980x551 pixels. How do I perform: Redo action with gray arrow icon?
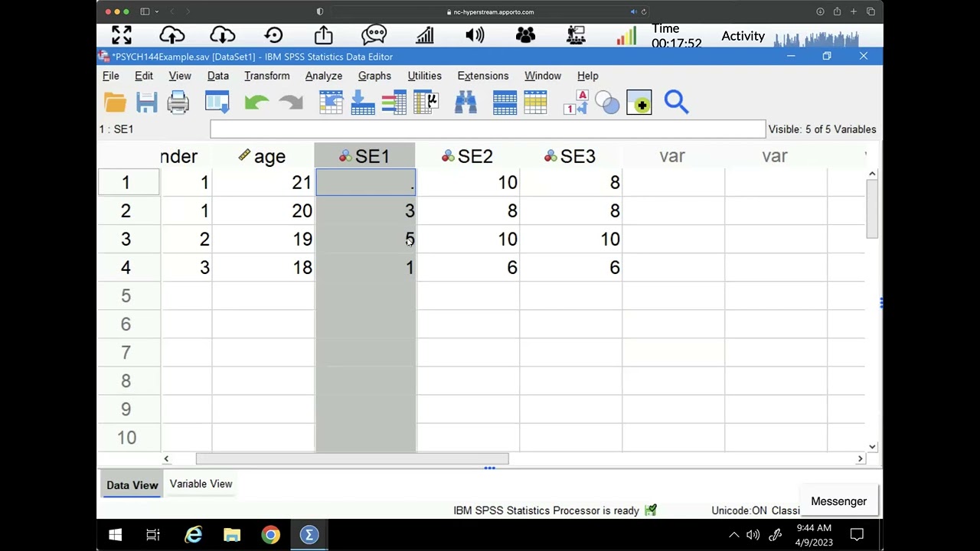291,103
